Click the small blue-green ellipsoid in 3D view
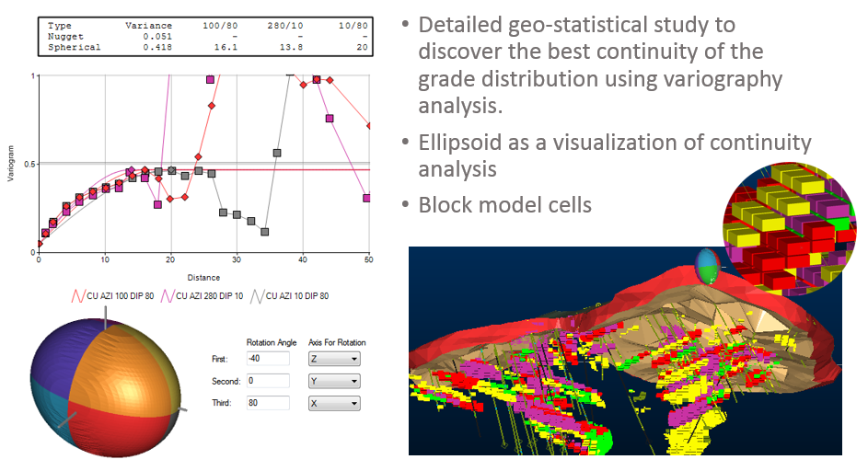This screenshot has width=868, height=471. point(708,266)
